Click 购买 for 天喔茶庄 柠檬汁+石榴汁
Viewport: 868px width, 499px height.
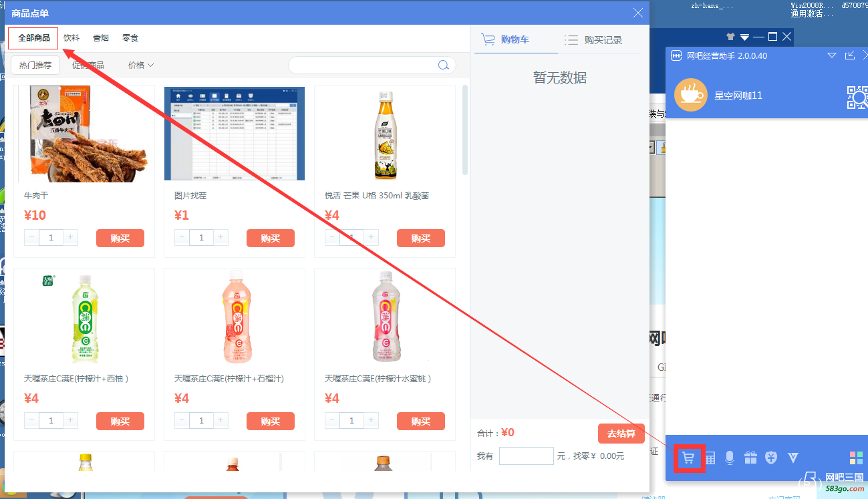point(271,421)
